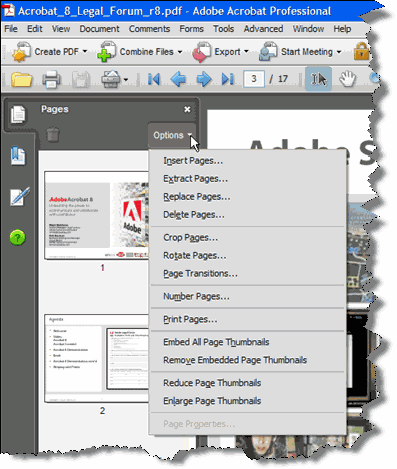Activate the Hand tool
397x469 pixels.
347,79
